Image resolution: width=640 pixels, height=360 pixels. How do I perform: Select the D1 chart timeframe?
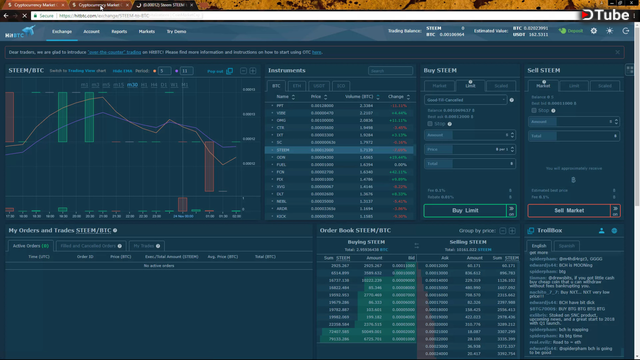[164, 85]
